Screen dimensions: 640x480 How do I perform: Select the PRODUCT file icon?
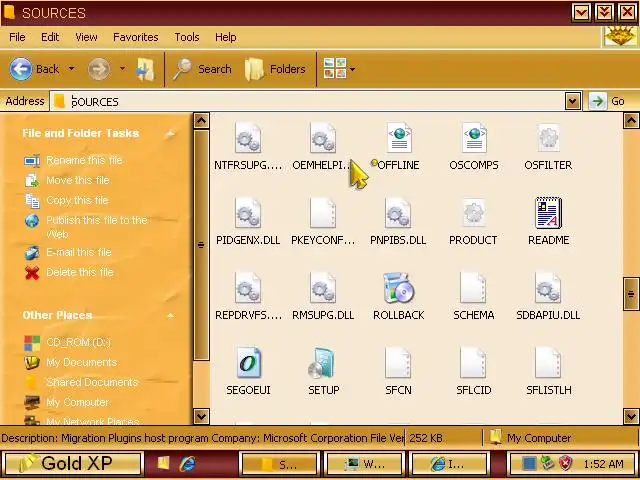click(x=473, y=213)
